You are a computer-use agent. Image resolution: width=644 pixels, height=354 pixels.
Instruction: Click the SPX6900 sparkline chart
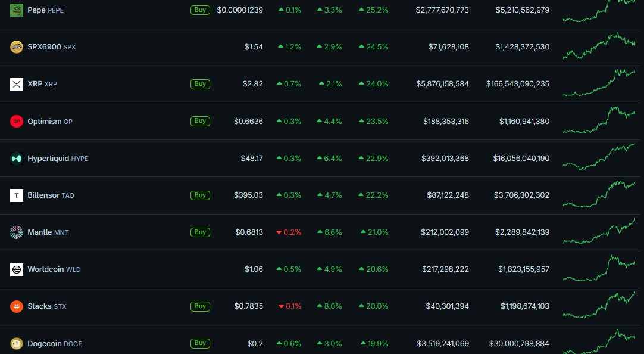[x=599, y=46]
